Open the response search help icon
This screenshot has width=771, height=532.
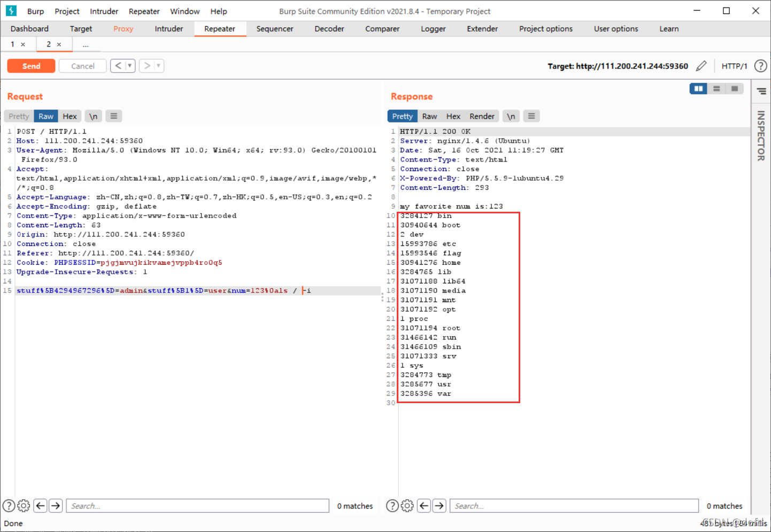(392, 506)
